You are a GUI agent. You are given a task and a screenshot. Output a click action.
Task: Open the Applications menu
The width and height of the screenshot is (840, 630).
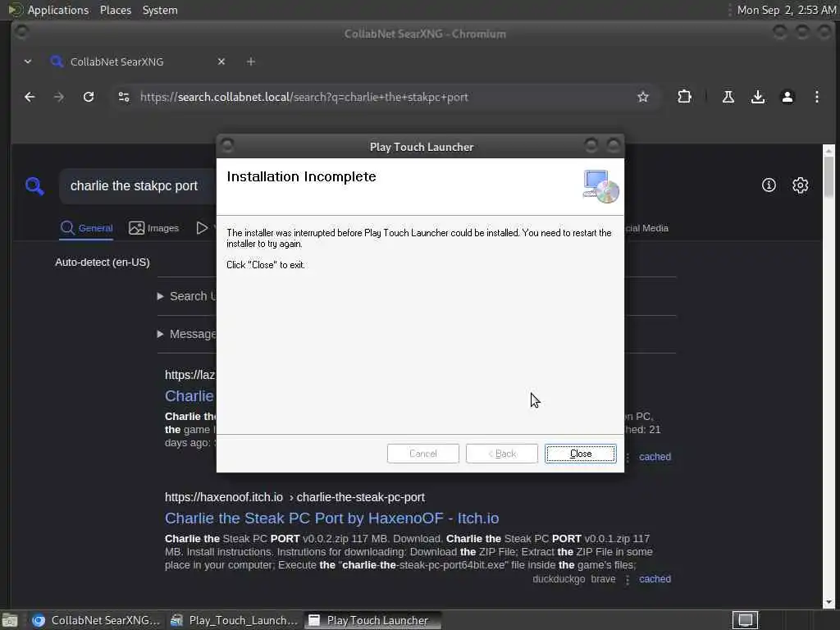coord(58,10)
